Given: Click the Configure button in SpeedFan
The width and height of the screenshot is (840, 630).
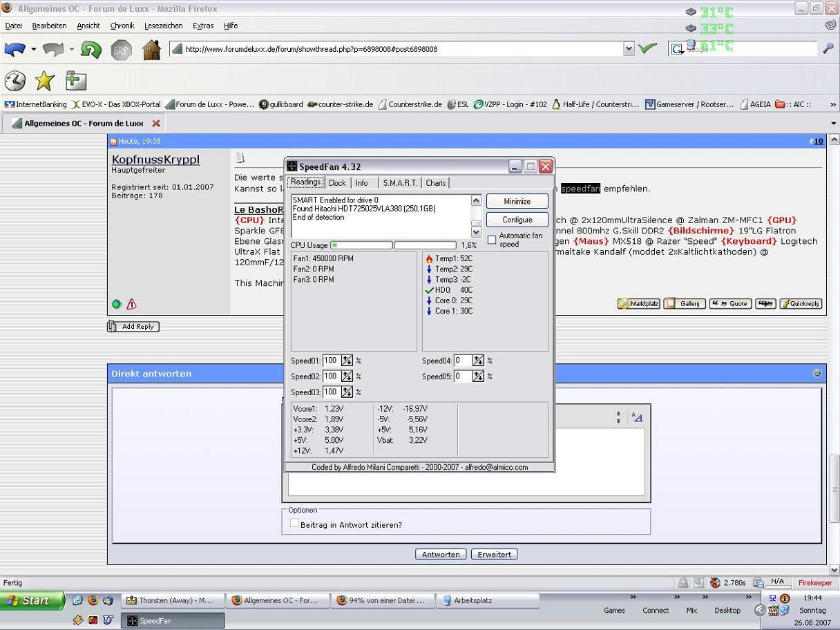Looking at the screenshot, I should pos(517,220).
